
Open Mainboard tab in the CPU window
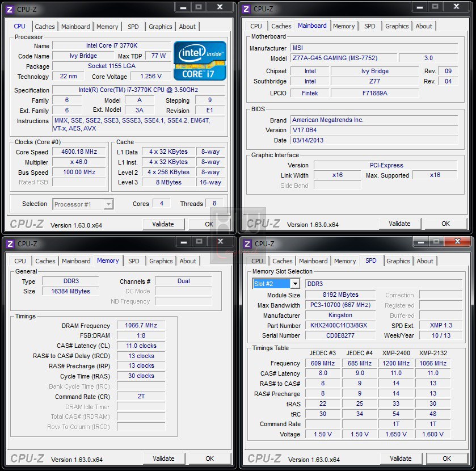coord(75,27)
